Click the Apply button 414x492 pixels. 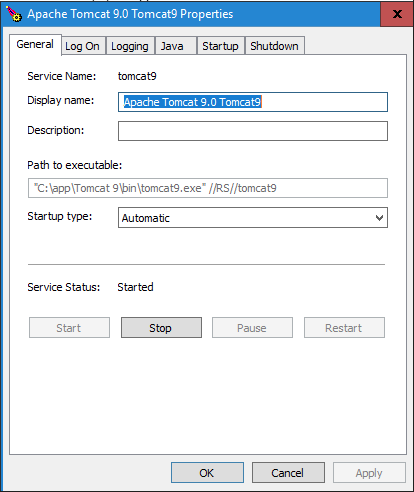click(x=369, y=472)
